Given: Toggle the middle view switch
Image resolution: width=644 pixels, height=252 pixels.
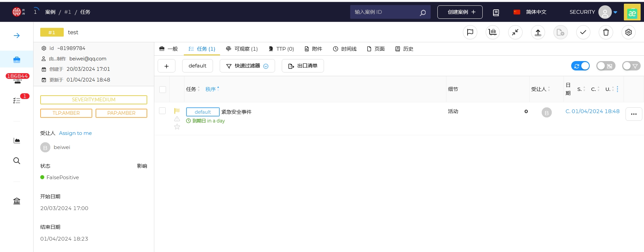Looking at the screenshot, I should click(606, 66).
